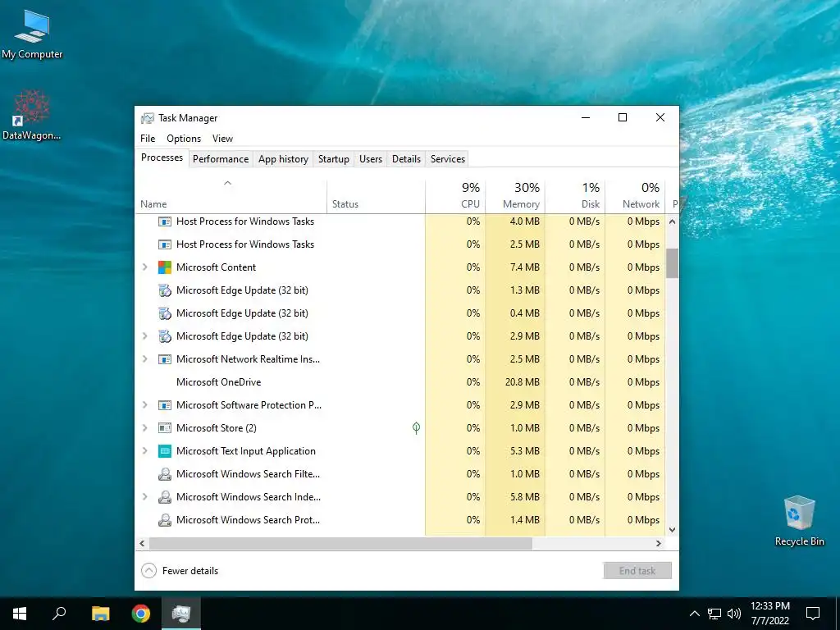Viewport: 840px width, 630px height.
Task: Select the Microsoft OneDrive process row
Action: pos(400,382)
